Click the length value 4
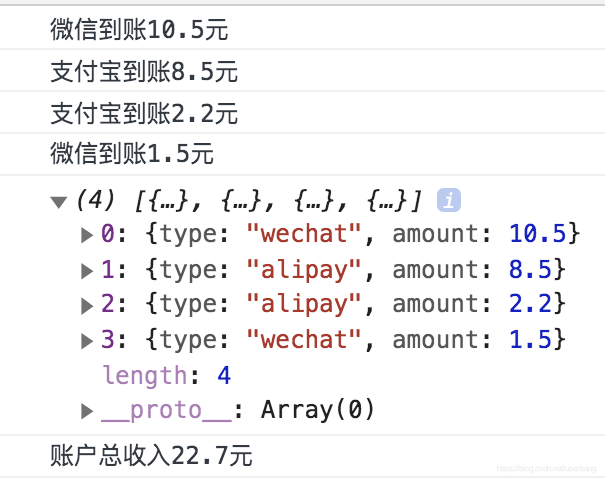 pyautogui.click(x=224, y=375)
